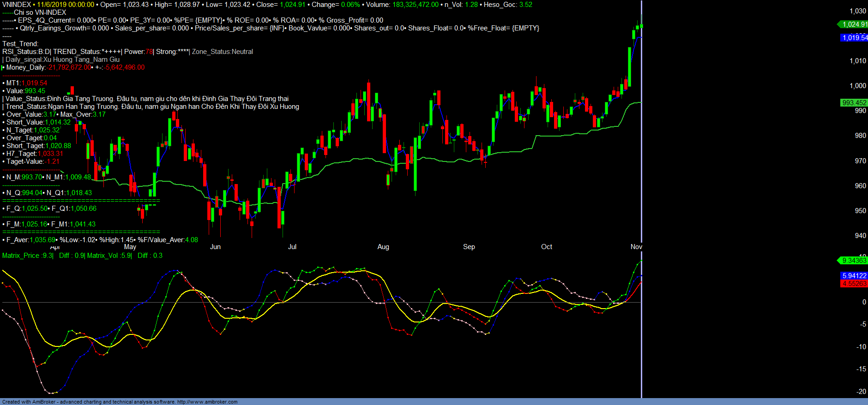868x405 pixels.
Task: Click the Aug label on the date axis
Action: click(383, 247)
